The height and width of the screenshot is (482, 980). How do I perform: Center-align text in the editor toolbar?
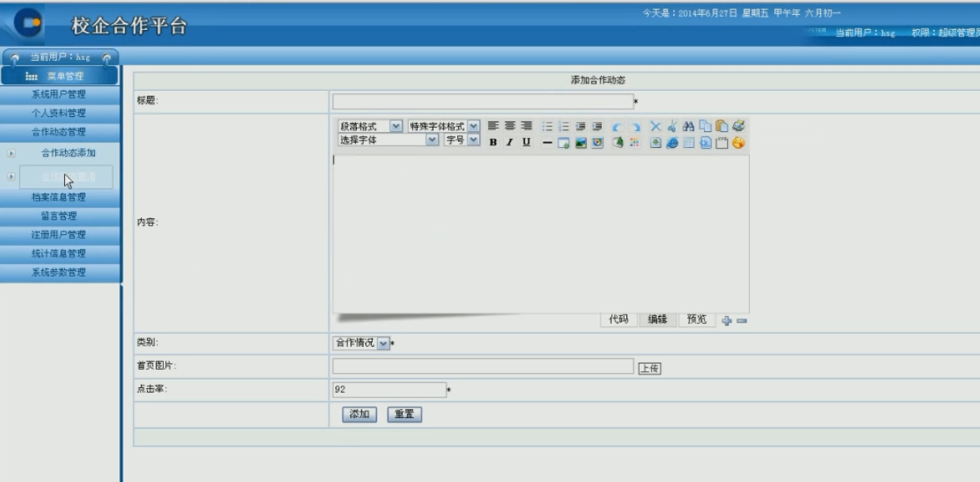click(x=509, y=126)
